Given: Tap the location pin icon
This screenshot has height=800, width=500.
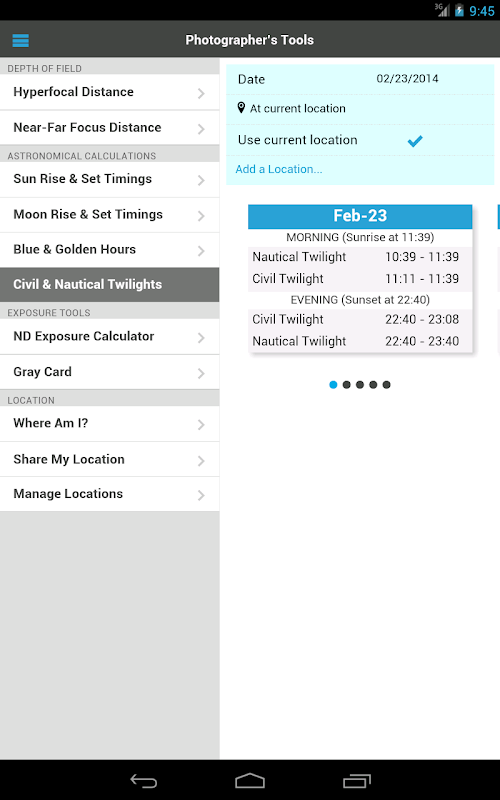Looking at the screenshot, I should (x=241, y=108).
